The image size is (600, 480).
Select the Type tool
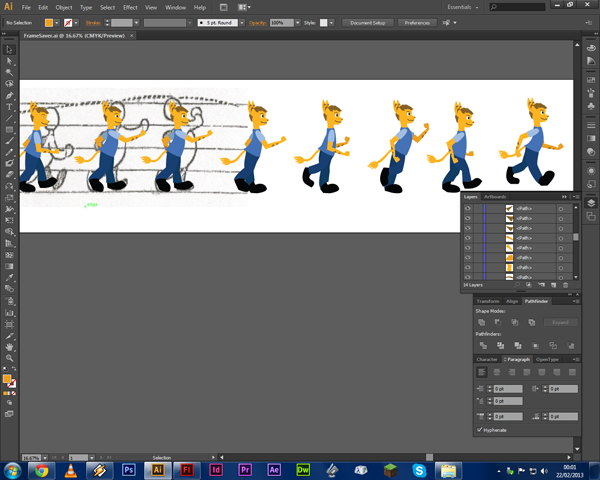9,106
